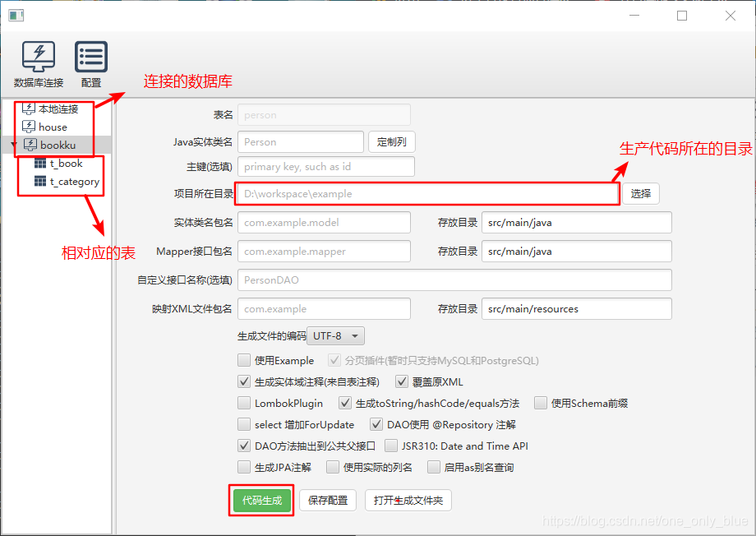This screenshot has height=536, width=756.
Task: Enable JSR310: Date and Time API
Action: tap(391, 446)
